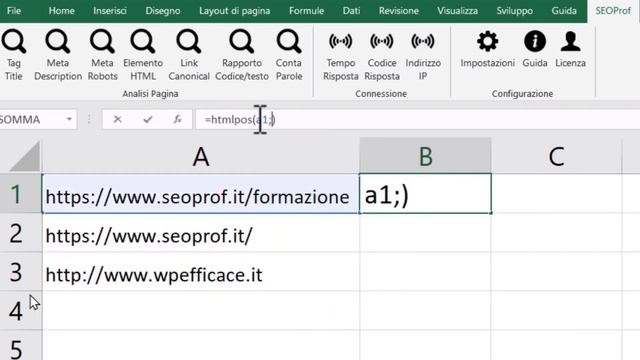Image resolution: width=640 pixels, height=360 pixels.
Task: Open the Dati tab
Action: coord(351,11)
